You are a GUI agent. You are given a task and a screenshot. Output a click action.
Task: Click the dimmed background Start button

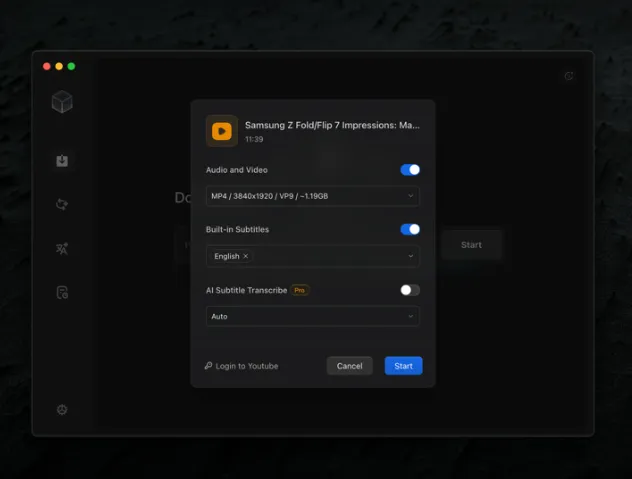click(x=471, y=245)
